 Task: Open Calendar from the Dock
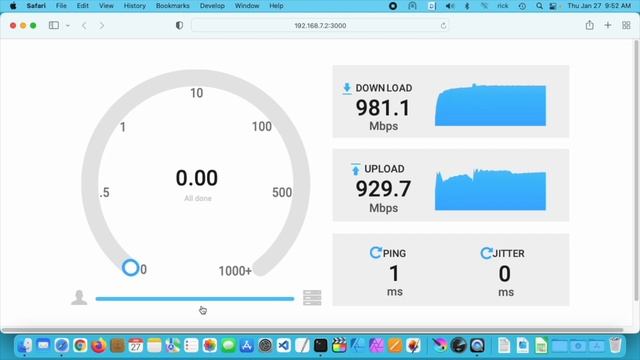tap(136, 345)
